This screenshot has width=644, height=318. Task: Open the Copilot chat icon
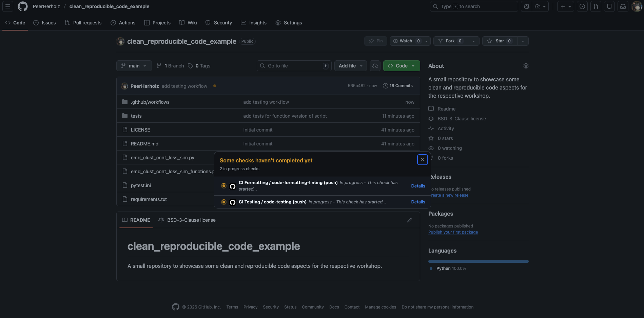coord(526,6)
